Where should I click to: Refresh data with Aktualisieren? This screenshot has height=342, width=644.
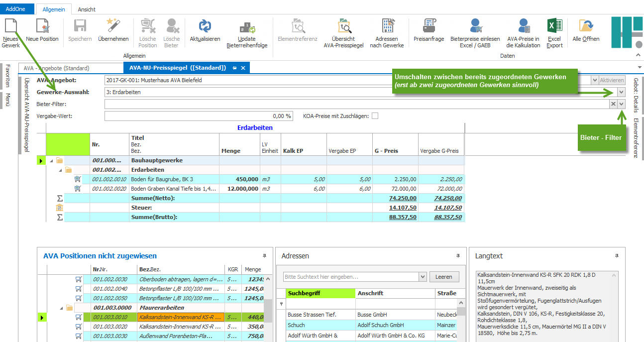pos(205,27)
